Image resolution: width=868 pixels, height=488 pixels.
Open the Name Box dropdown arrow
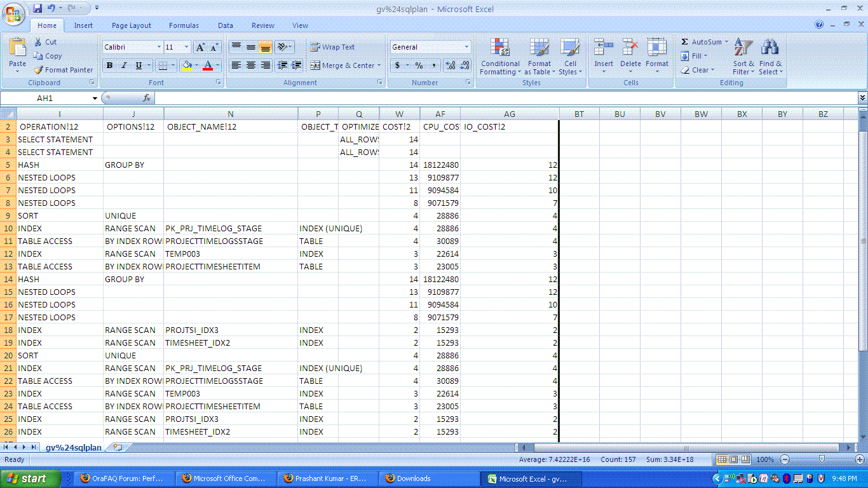[95, 98]
